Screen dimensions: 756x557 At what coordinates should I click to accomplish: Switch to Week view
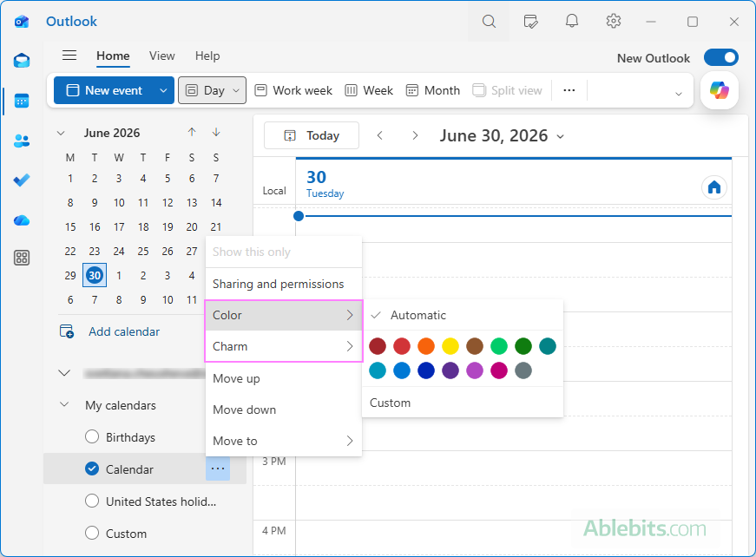coord(370,90)
